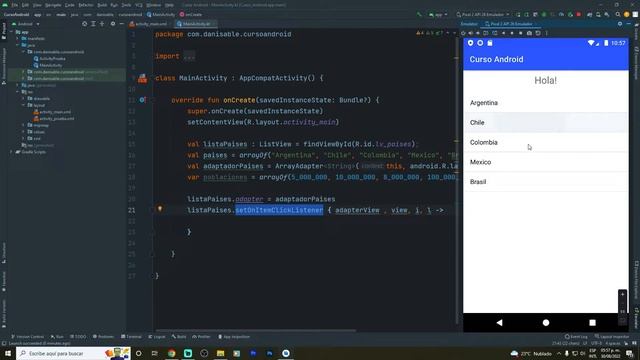Expand the drawable folder
Viewport: 640px width, 360px height.
pyautogui.click(x=24, y=98)
